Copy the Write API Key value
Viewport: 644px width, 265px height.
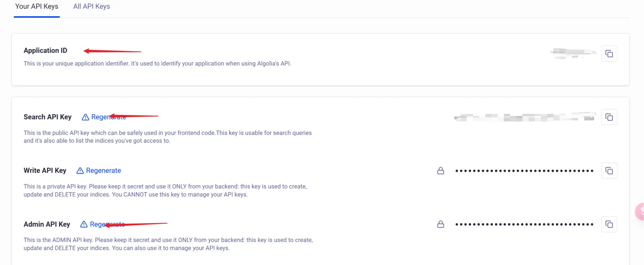(609, 170)
